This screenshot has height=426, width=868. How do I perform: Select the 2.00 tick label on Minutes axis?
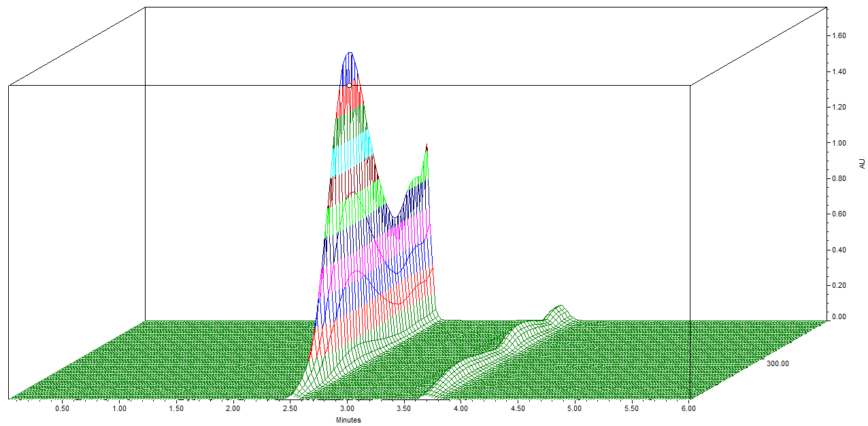(x=233, y=409)
